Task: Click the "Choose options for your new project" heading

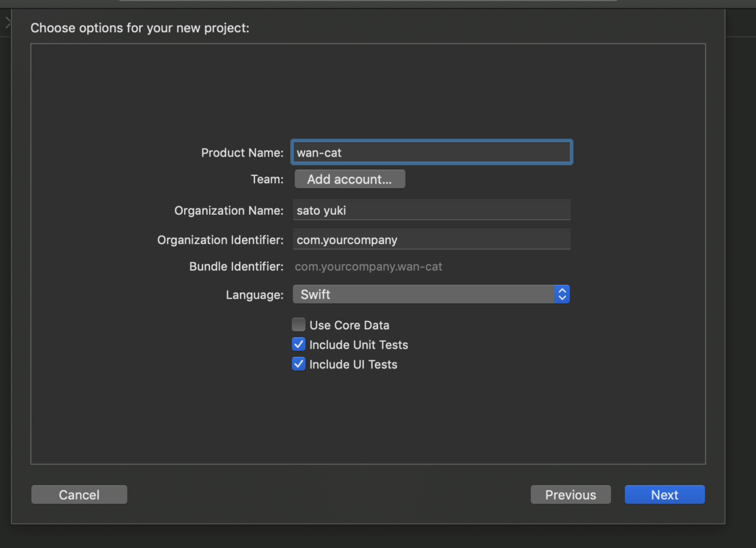Action: [140, 28]
